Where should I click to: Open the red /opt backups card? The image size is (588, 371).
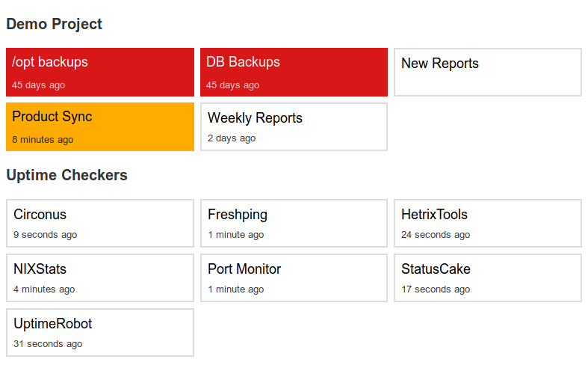(x=99, y=72)
